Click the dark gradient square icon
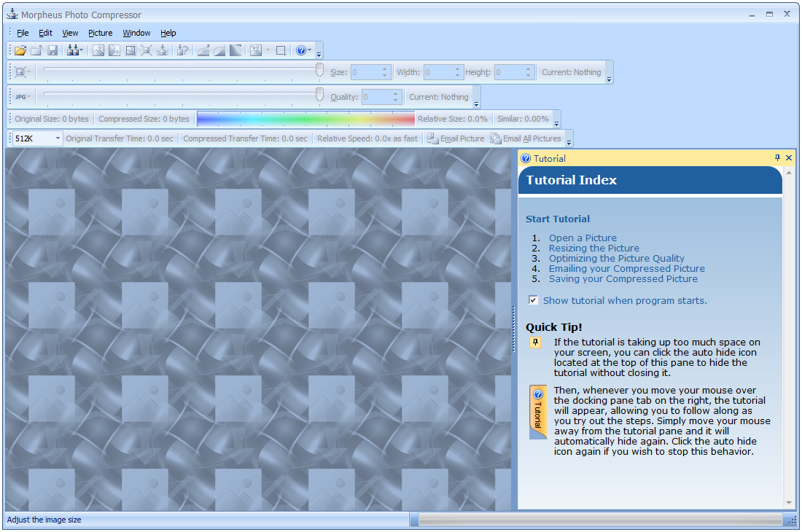 click(x=235, y=50)
